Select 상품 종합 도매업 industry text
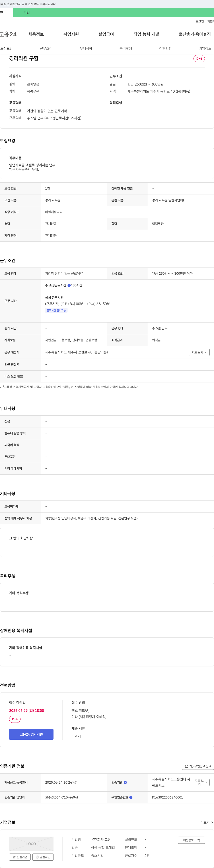 click(x=103, y=848)
